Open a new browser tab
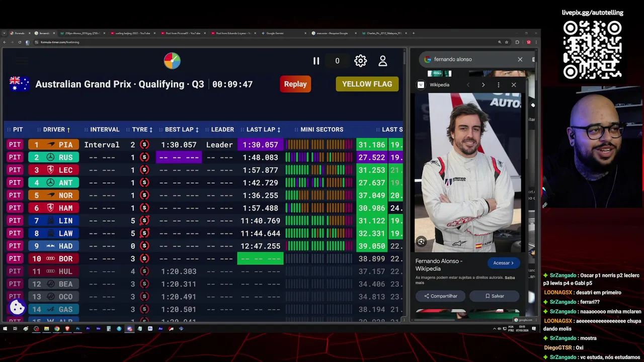 pyautogui.click(x=414, y=33)
